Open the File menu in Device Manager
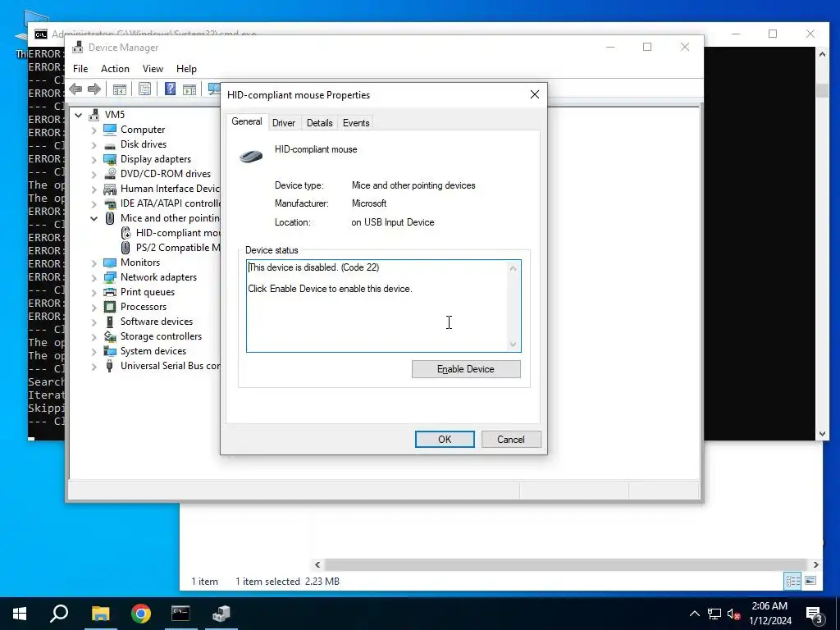The height and width of the screenshot is (630, 840). coord(80,69)
